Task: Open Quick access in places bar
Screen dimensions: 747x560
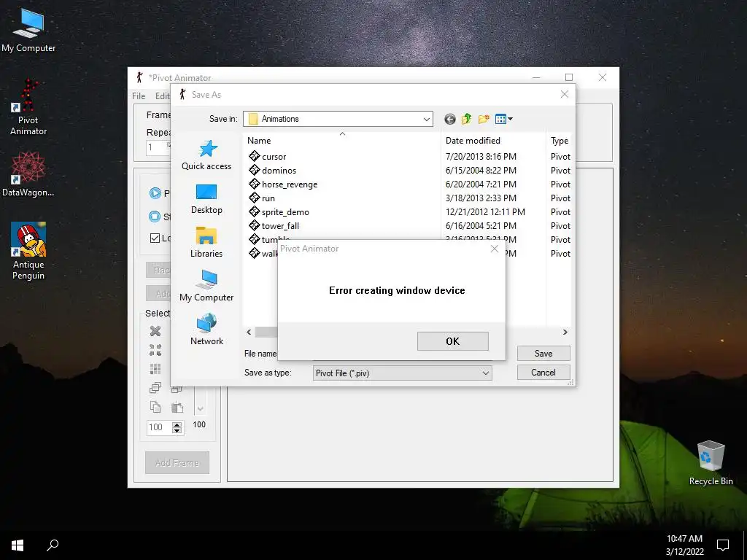Action: (206, 156)
